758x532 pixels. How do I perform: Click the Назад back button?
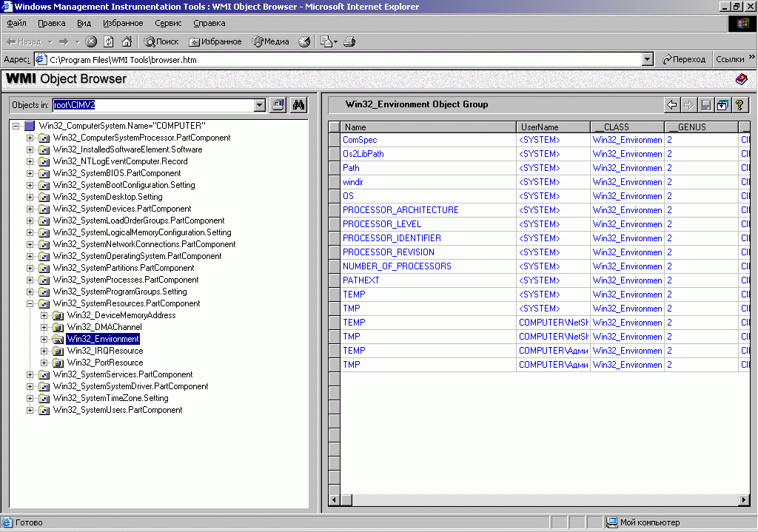pyautogui.click(x=24, y=41)
